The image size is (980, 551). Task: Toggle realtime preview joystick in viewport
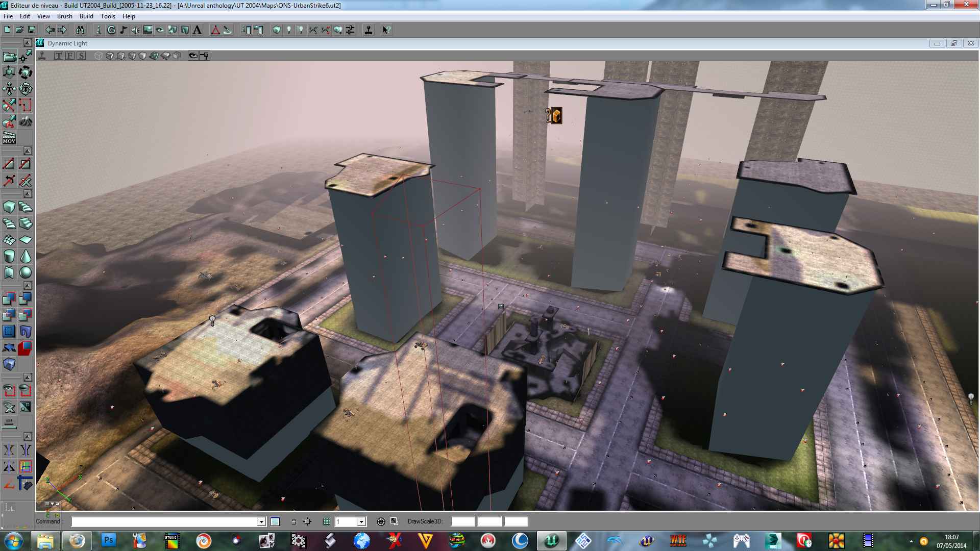pos(42,56)
